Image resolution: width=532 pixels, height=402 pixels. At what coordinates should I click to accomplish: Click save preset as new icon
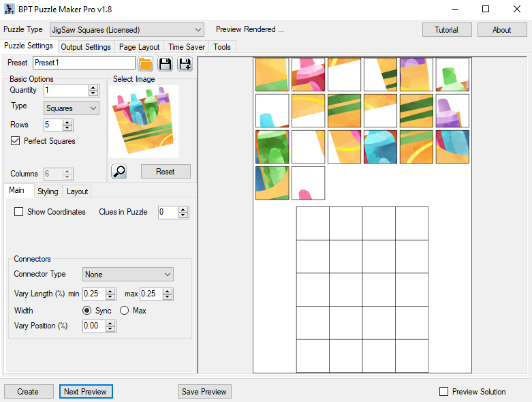pos(185,64)
